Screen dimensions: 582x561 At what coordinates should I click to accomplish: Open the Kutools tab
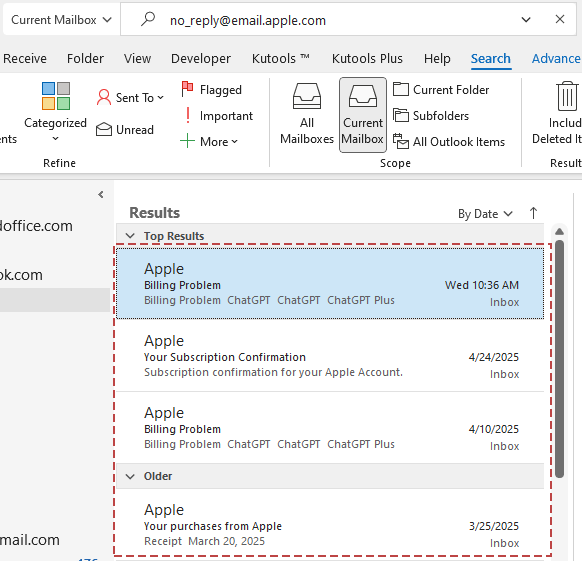tap(281, 59)
